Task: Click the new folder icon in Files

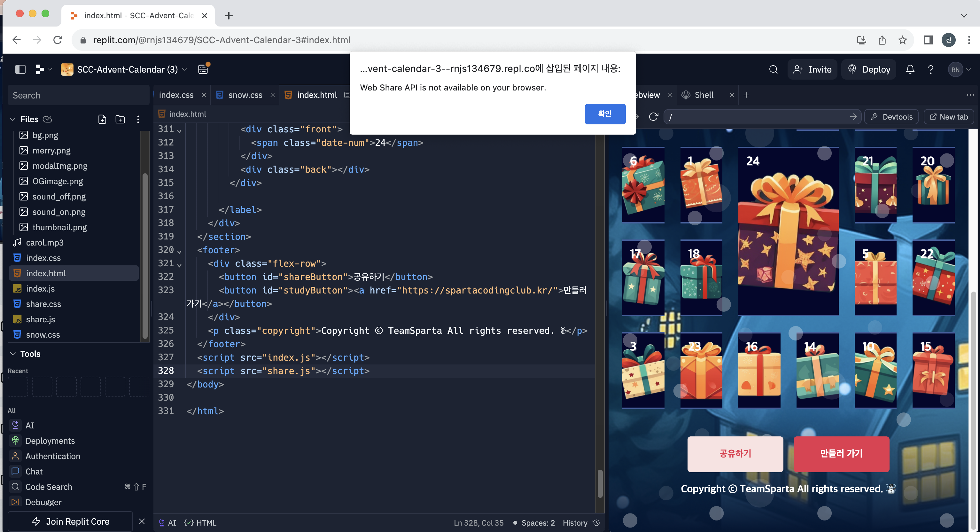Action: (120, 119)
